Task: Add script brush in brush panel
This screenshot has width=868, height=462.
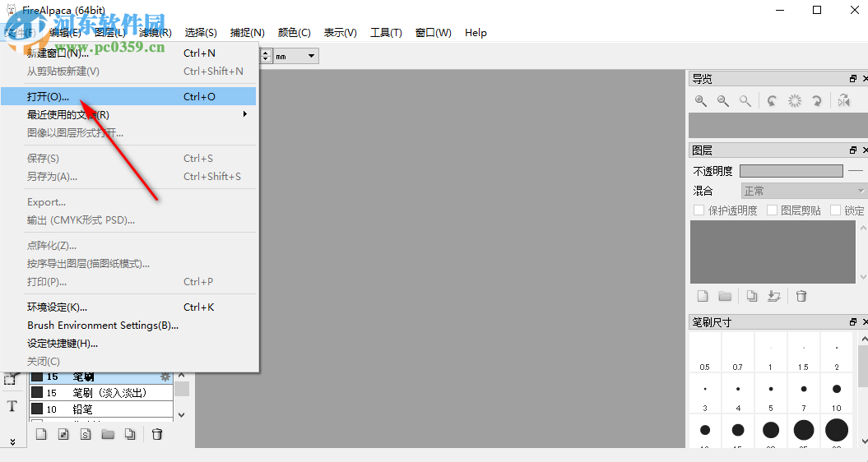Action: pos(86,434)
